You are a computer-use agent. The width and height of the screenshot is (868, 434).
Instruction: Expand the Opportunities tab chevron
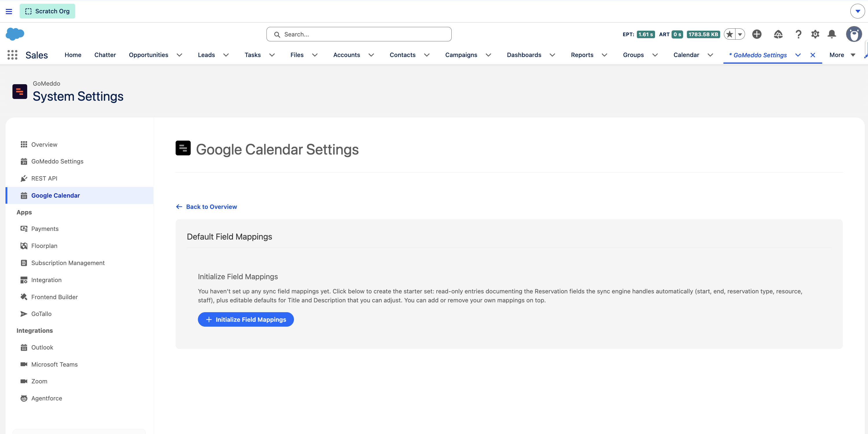(179, 55)
